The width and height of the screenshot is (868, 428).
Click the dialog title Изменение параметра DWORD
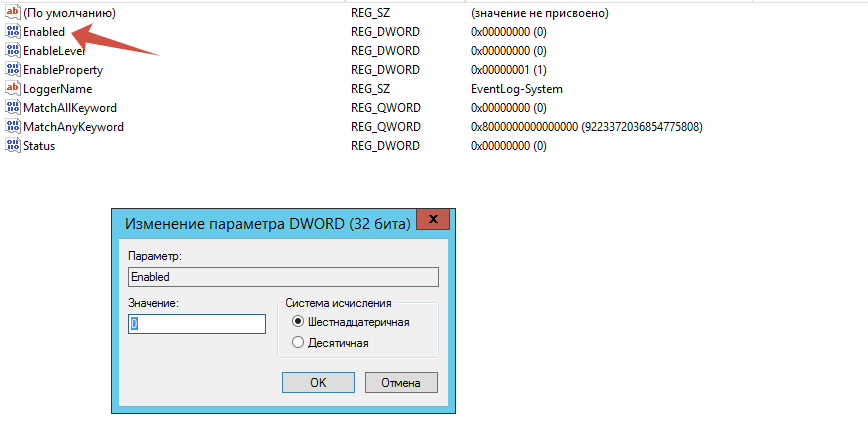[268, 224]
